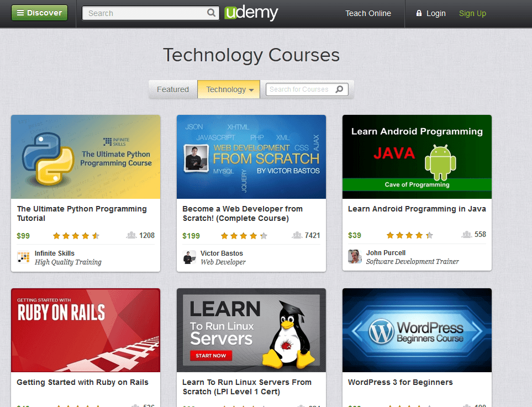
Task: Click the students icon beside 7421
Action: click(297, 235)
